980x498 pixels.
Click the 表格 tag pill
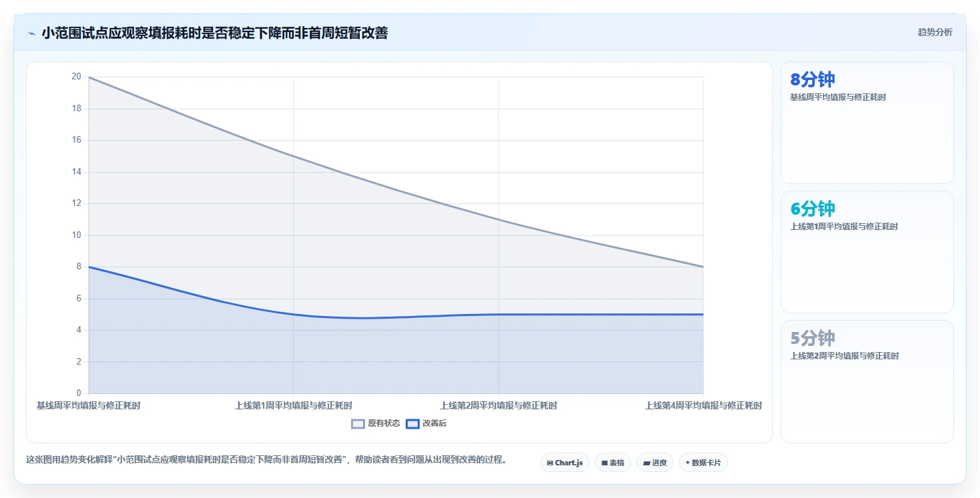click(x=613, y=463)
